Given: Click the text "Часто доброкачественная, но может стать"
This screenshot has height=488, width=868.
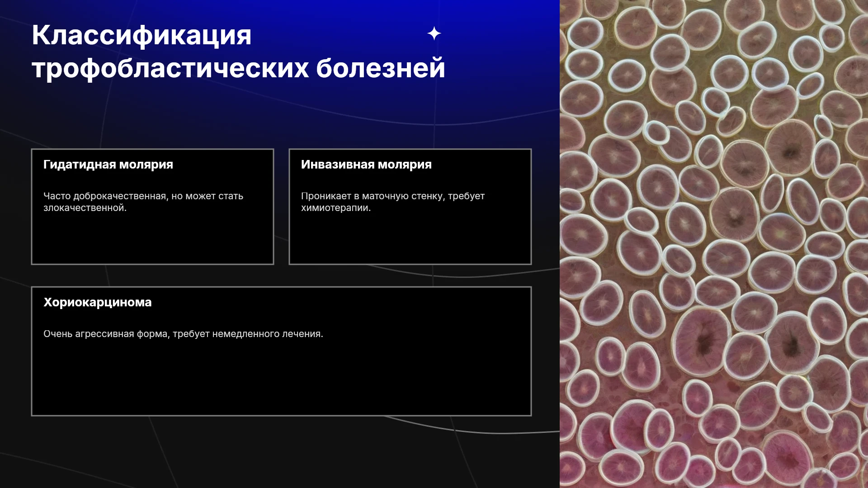Looking at the screenshot, I should [x=143, y=196].
